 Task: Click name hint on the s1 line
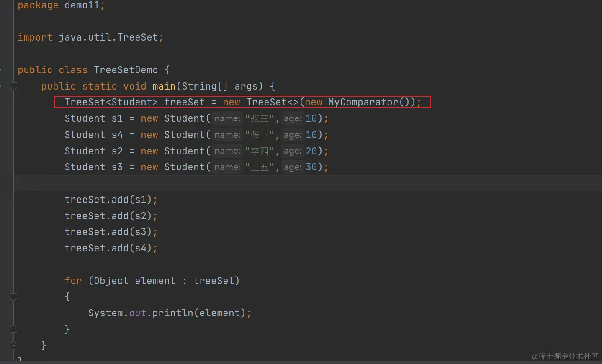[x=227, y=118]
